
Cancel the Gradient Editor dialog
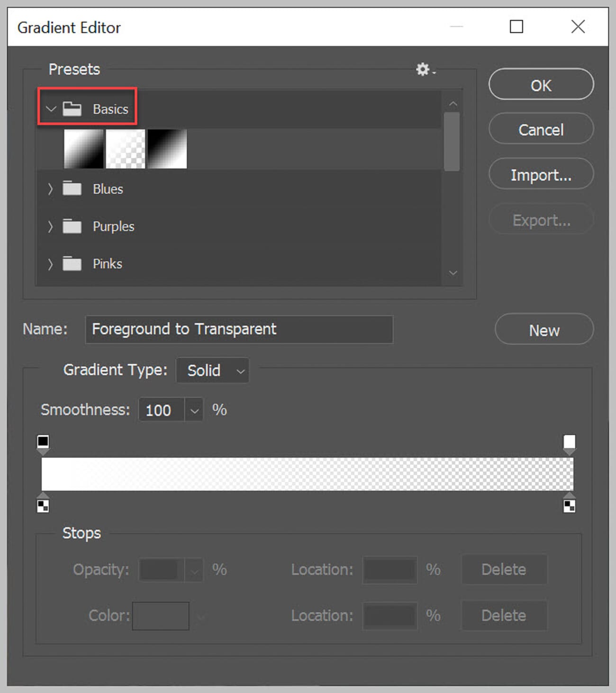(x=541, y=129)
